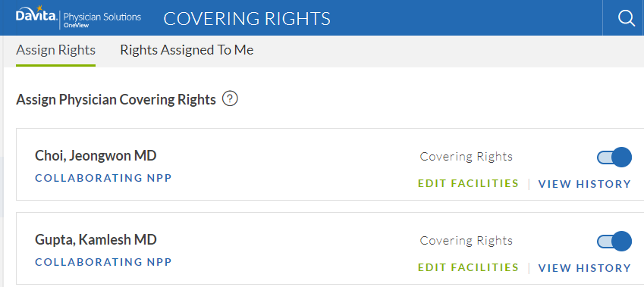The width and height of the screenshot is (644, 287).
Task: Click Collaborating NPP under Choi, Jeongwon
Action: point(103,178)
